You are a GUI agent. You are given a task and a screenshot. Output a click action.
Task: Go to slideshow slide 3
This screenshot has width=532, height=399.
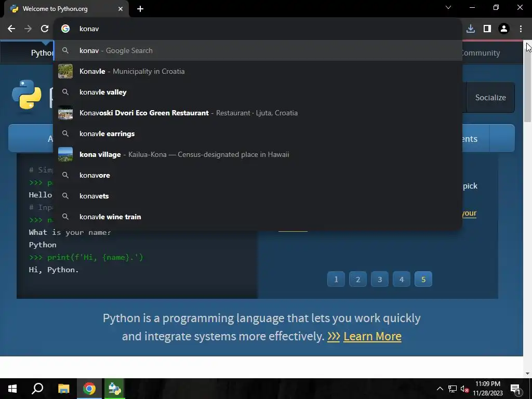[x=380, y=279]
